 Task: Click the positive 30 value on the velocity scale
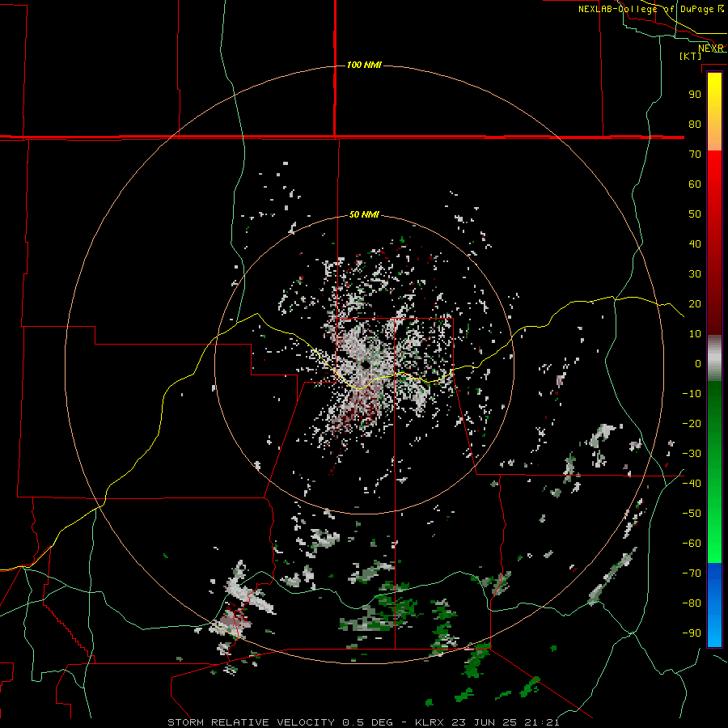coord(695,274)
